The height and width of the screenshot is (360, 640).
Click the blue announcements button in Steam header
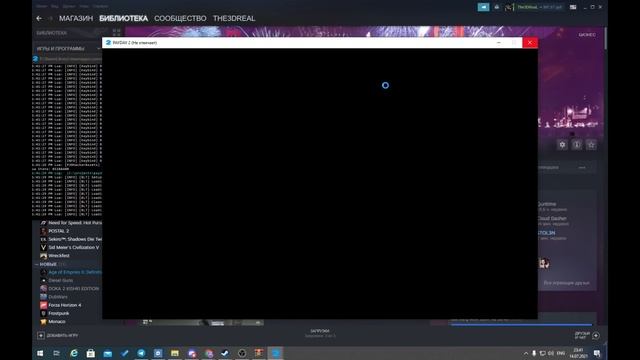click(x=483, y=7)
